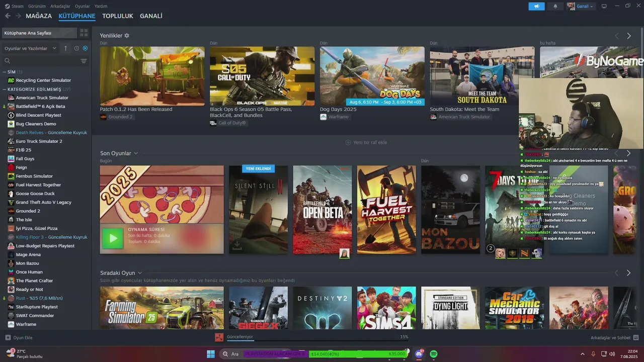644x362 pixels.
Task: Toggle the ready-to-play filter icon
Action: tap(85, 48)
